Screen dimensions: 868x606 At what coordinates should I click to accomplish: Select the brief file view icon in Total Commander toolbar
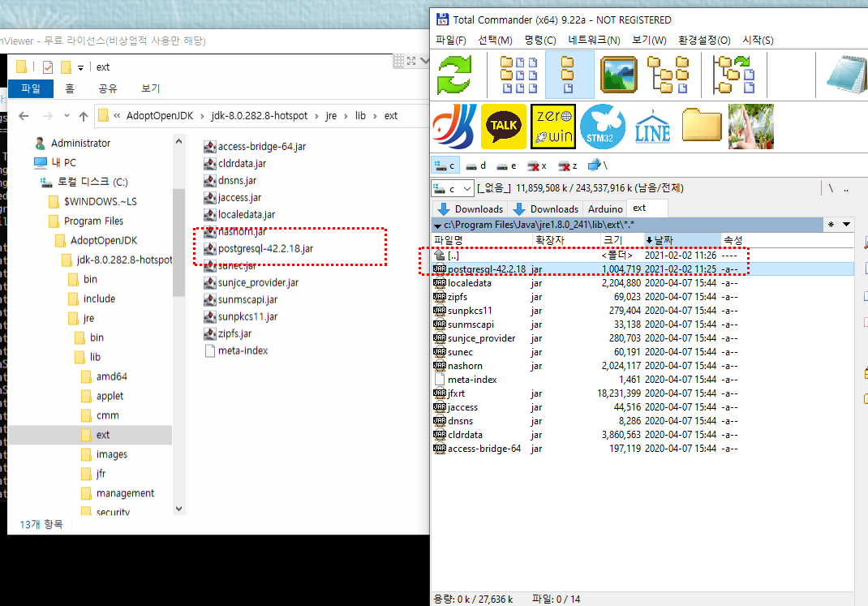[519, 75]
